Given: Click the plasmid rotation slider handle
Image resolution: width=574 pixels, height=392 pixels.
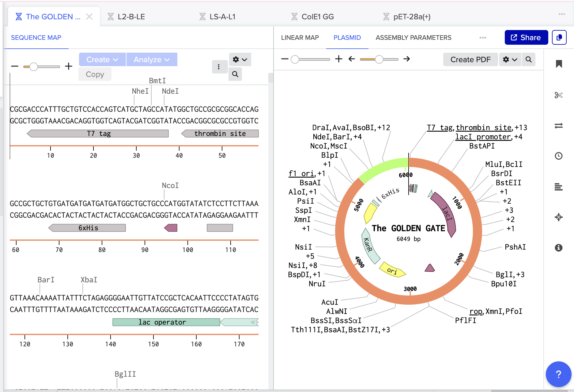Looking at the screenshot, I should (x=379, y=59).
